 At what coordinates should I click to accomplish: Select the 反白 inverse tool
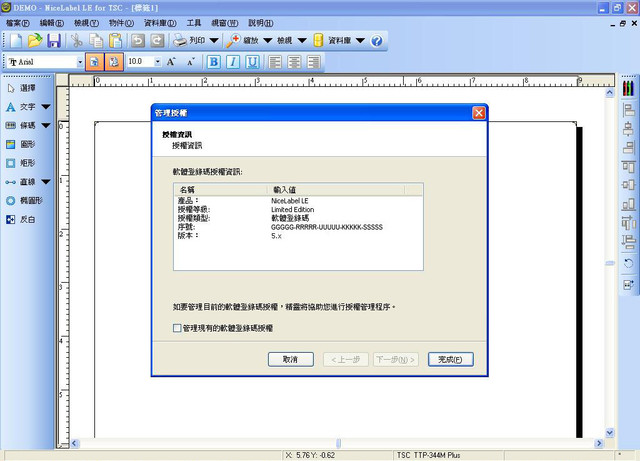tap(22, 219)
